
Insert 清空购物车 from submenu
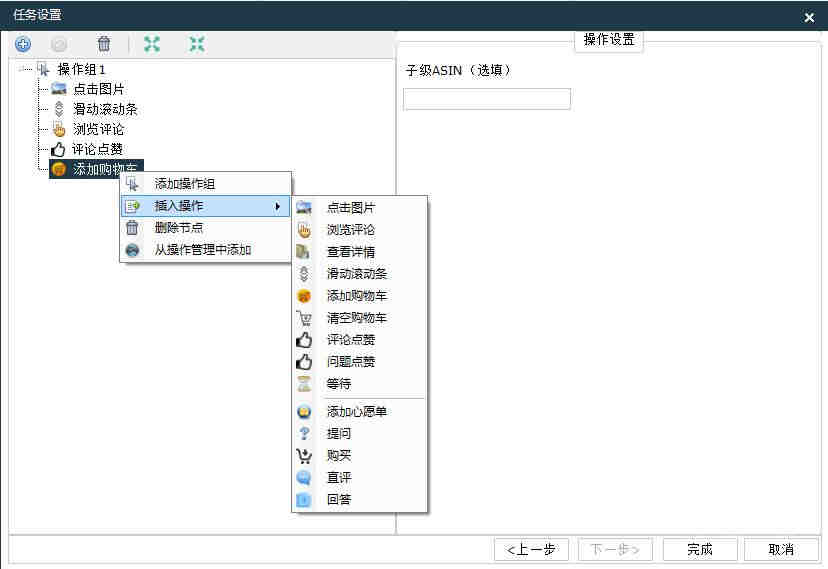(359, 318)
